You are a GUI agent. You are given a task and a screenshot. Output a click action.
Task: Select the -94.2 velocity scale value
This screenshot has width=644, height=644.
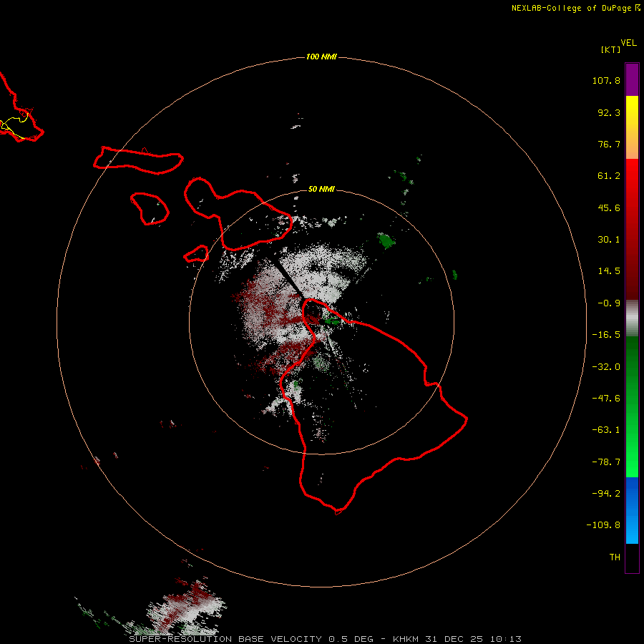606,494
